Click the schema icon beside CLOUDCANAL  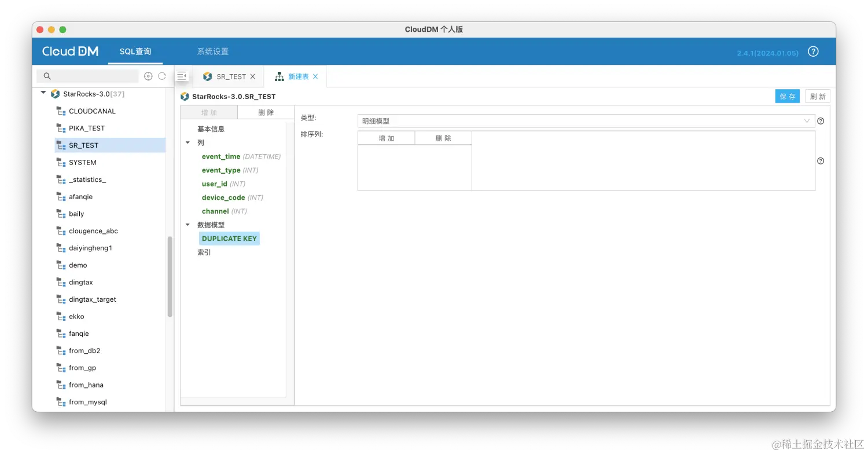(x=61, y=111)
